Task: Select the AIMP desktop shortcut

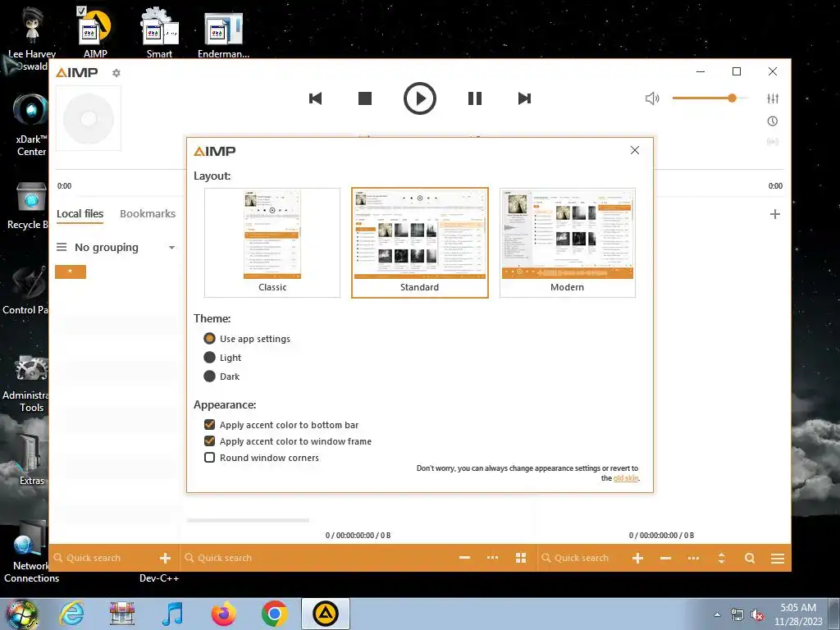Action: 95,32
